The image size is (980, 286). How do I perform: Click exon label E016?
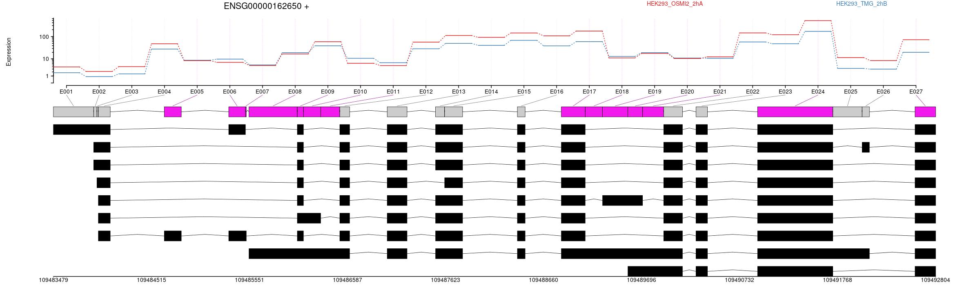557,92
